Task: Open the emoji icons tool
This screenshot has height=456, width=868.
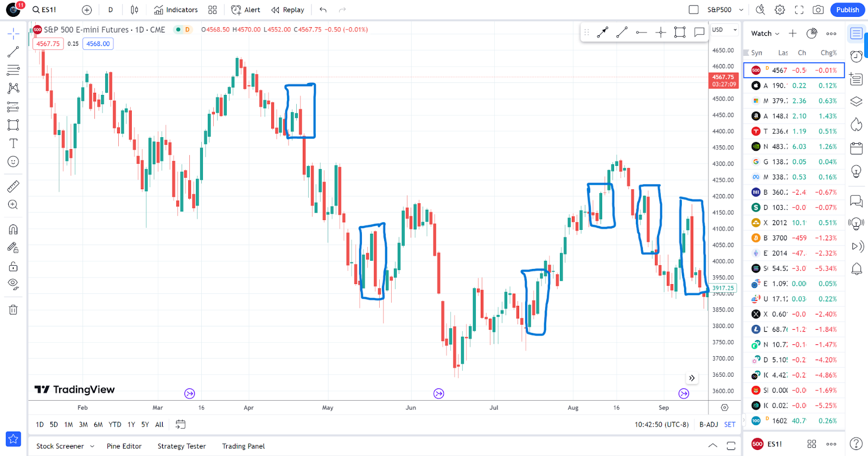Action: tap(13, 162)
